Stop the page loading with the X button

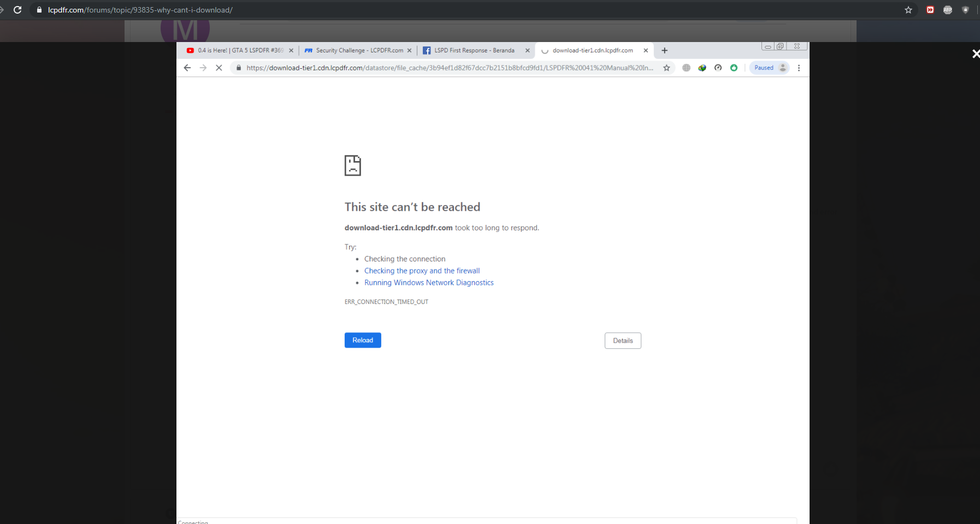[219, 68]
